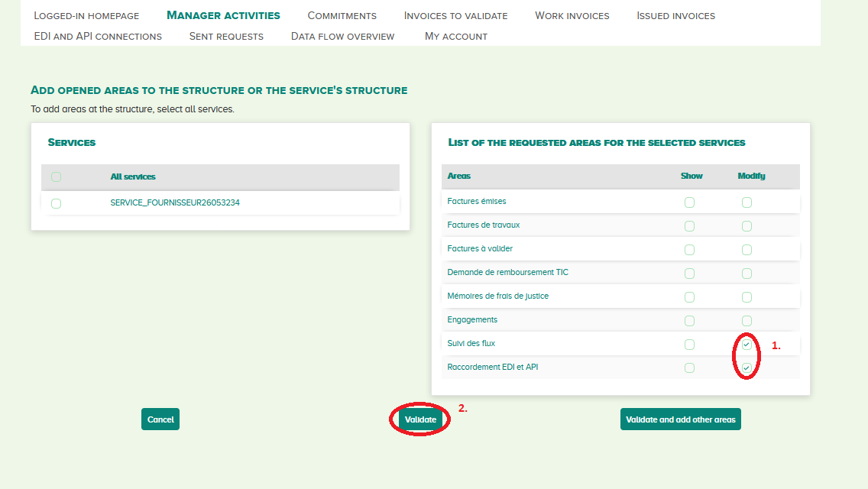
Task: Go to Invoices to validate
Action: [x=455, y=15]
